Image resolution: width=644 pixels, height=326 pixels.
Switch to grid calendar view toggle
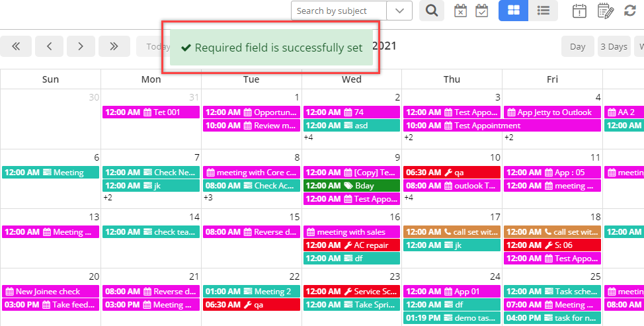513,11
